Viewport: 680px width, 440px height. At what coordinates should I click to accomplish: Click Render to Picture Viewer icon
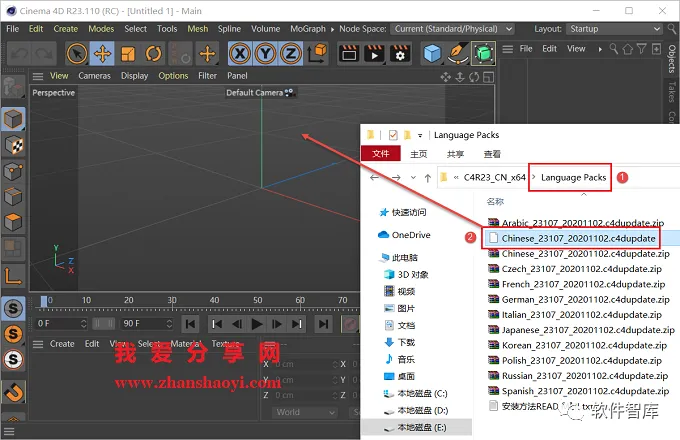coord(375,54)
